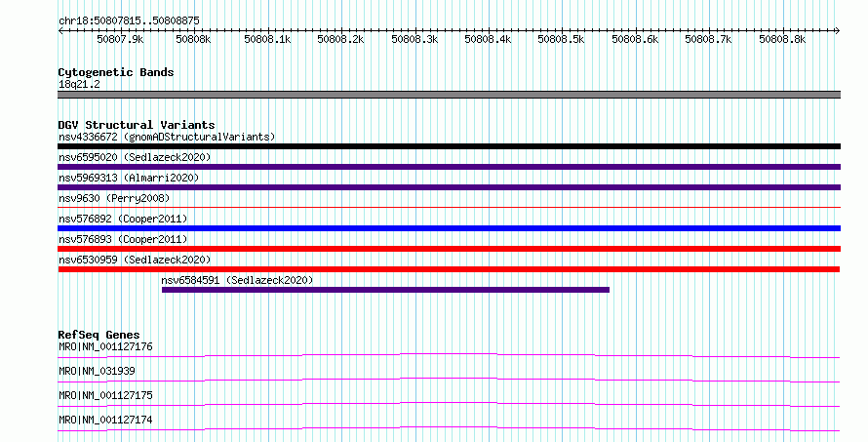The height and width of the screenshot is (442, 868).
Task: Open MRO|NM_031939 transcript label
Action: tap(97, 371)
